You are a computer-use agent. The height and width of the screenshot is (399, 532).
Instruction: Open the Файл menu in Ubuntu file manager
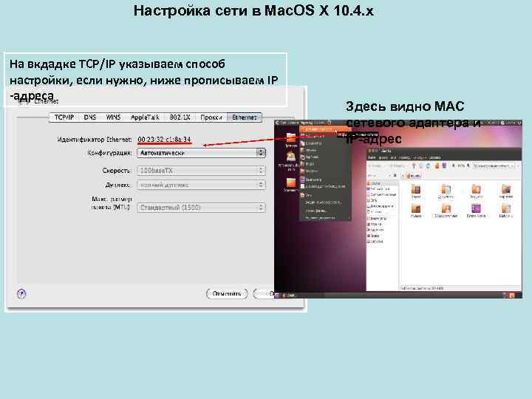coord(372,158)
